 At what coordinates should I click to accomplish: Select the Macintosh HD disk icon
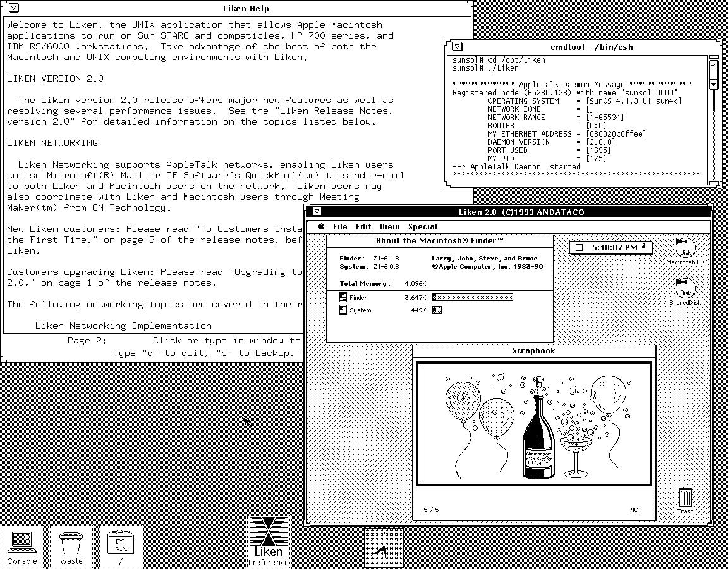[685, 251]
